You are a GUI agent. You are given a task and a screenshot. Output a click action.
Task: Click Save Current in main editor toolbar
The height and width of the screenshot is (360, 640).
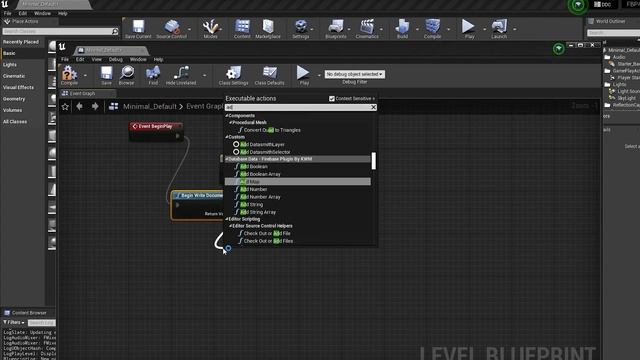tap(138, 29)
